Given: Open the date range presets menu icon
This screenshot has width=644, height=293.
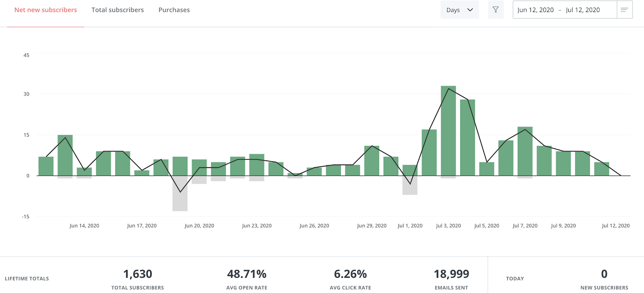Looking at the screenshot, I should [x=624, y=10].
